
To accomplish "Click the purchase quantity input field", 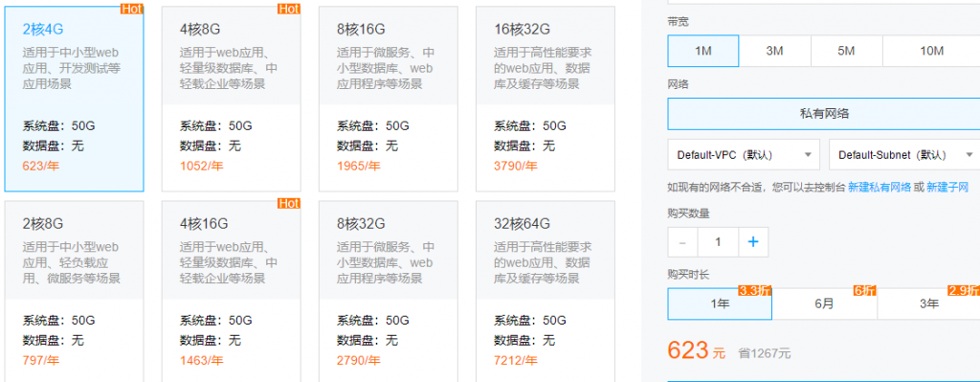I will [x=718, y=242].
